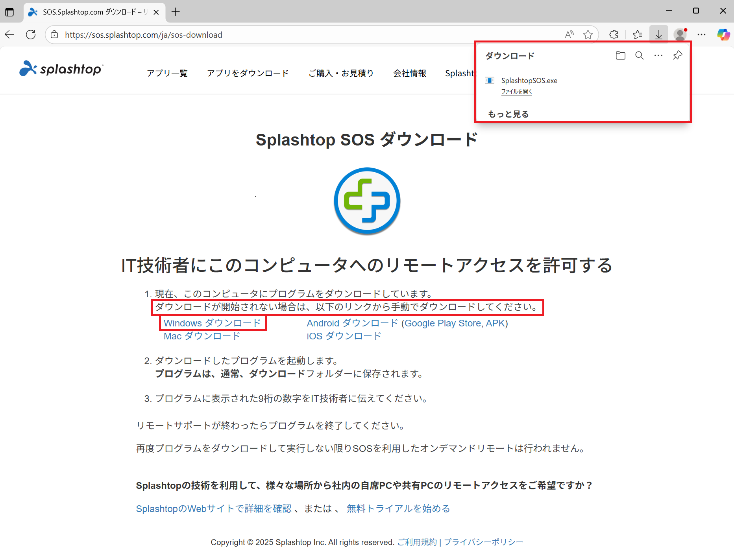Click the Splashtop SOS round logo image
Viewport: 734px width, 560px height.
(367, 201)
